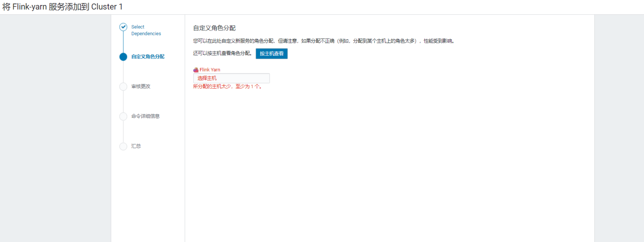The width and height of the screenshot is (644, 242).
Task: Click the 汇总 step circle
Action: [123, 146]
